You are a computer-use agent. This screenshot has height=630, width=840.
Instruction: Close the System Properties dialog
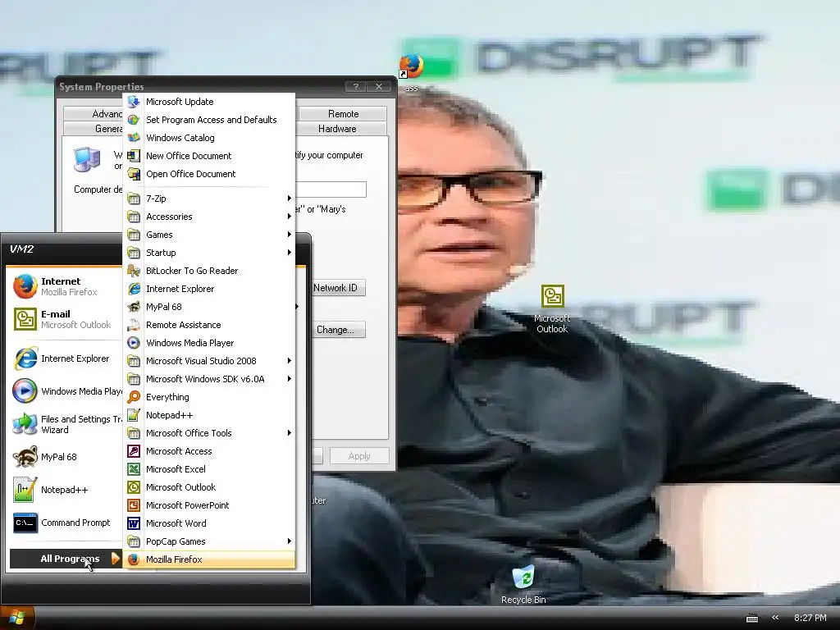pyautogui.click(x=379, y=86)
